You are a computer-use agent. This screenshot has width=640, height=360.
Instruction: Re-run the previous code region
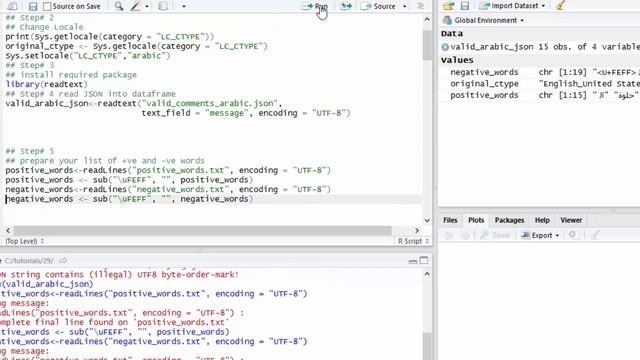point(346,6)
